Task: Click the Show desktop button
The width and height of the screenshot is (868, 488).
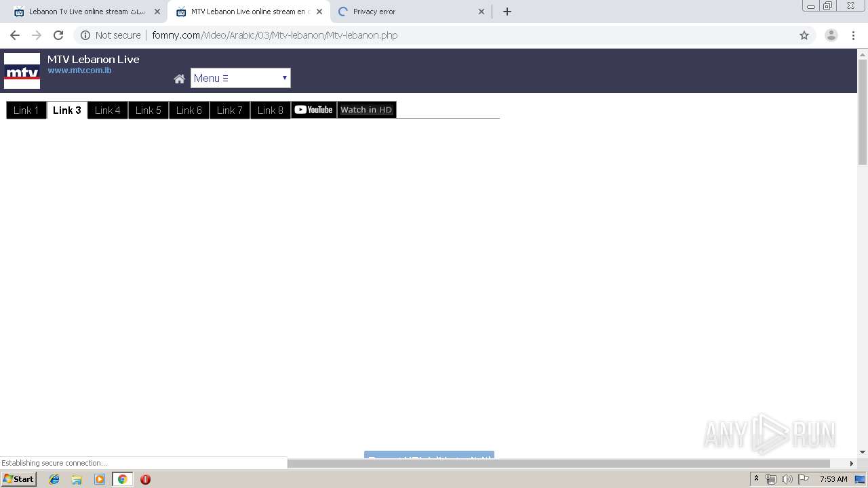Action: pyautogui.click(x=861, y=479)
